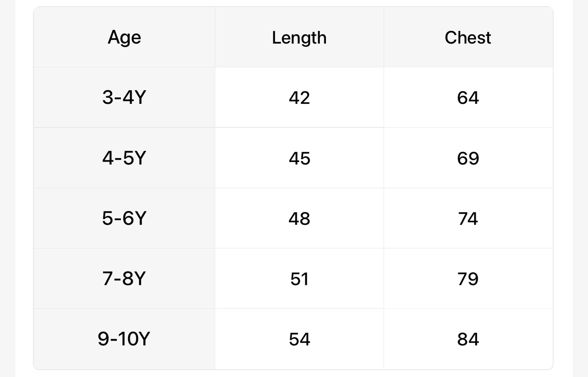The height and width of the screenshot is (377, 588).
Task: Click length value 42 for 3-4Y
Action: click(x=299, y=98)
